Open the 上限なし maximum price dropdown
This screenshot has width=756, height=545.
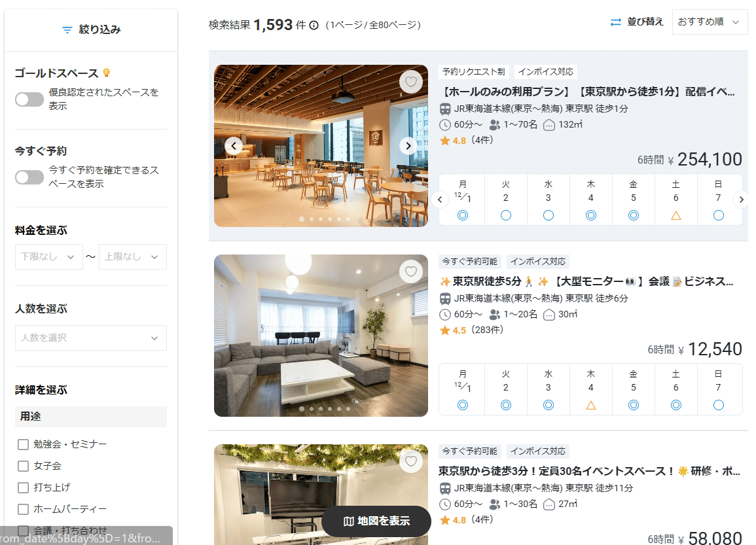[133, 257]
